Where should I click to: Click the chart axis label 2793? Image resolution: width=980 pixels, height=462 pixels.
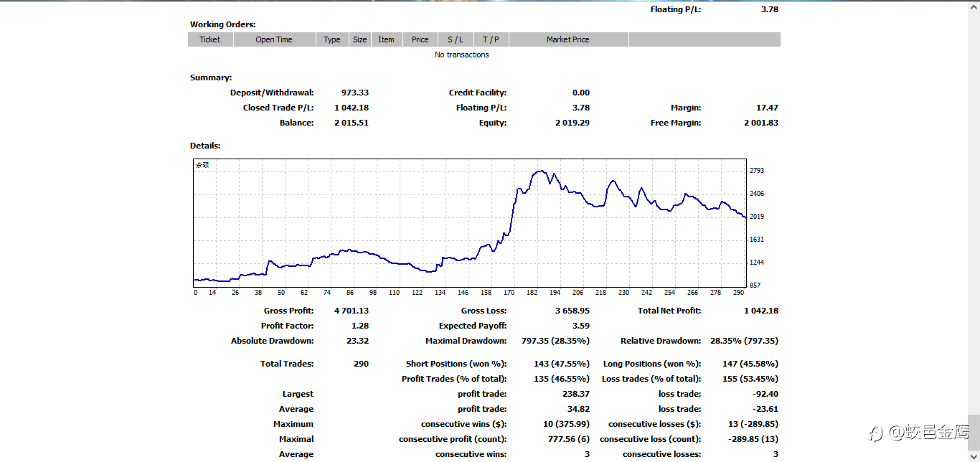[757, 171]
